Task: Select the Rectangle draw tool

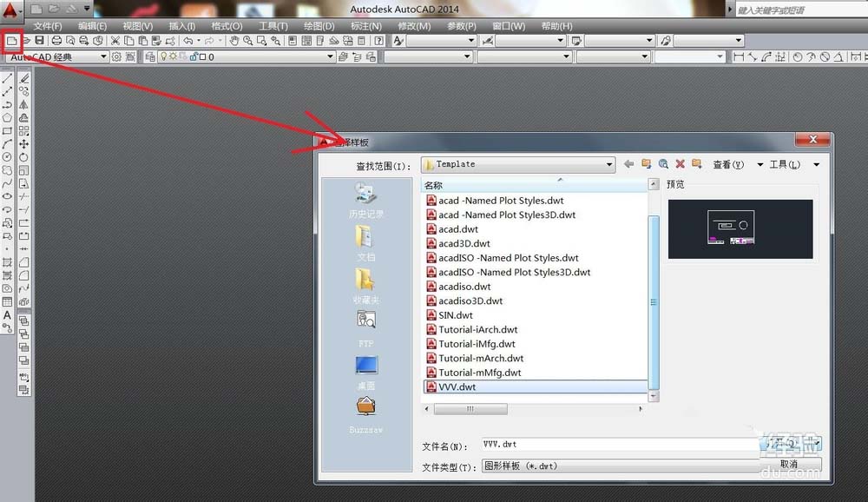Action: [7, 131]
